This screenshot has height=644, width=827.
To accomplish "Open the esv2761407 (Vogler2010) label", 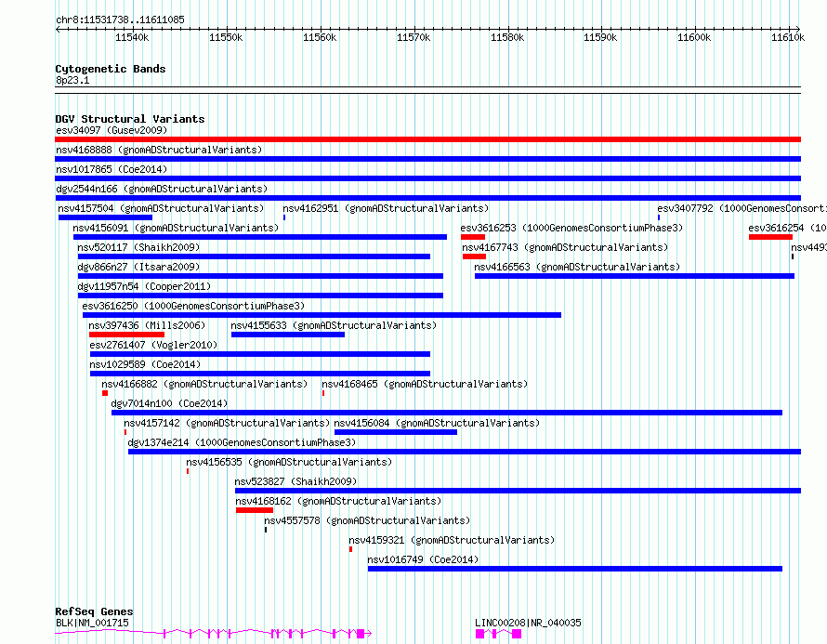I will [x=153, y=345].
